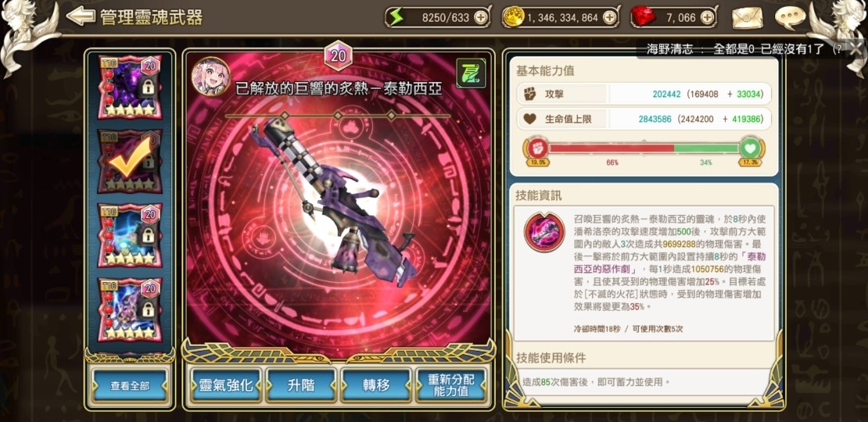Add gold coins with the plus icon
The width and height of the screenshot is (868, 422).
[x=609, y=18]
